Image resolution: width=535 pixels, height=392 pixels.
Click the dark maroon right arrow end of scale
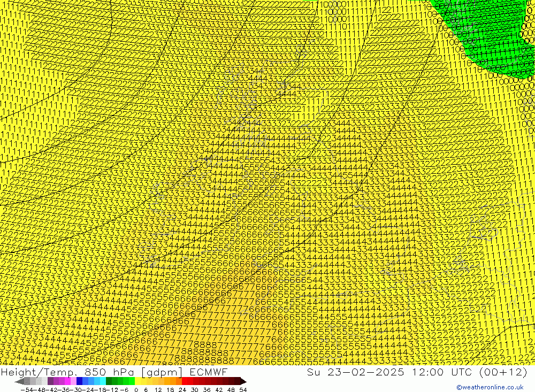pos(243,382)
